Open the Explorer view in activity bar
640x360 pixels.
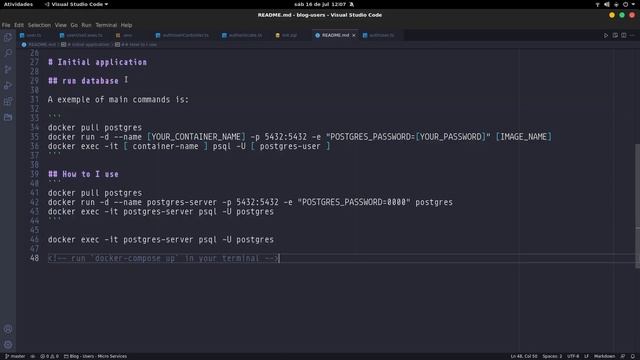[x=8, y=38]
